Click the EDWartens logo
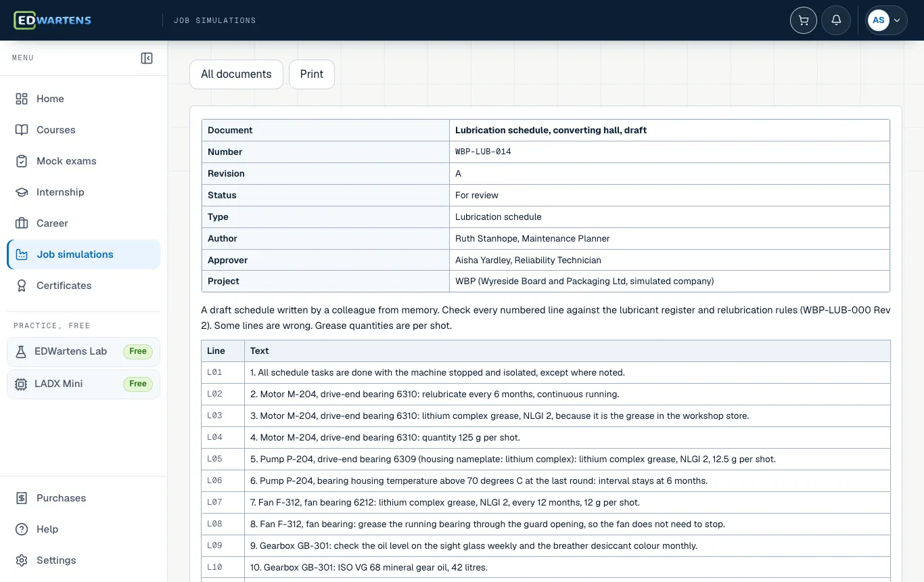 (53, 20)
